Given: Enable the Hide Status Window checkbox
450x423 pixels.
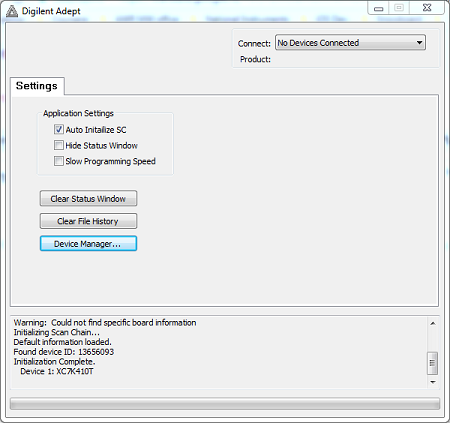Looking at the screenshot, I should pos(59,145).
